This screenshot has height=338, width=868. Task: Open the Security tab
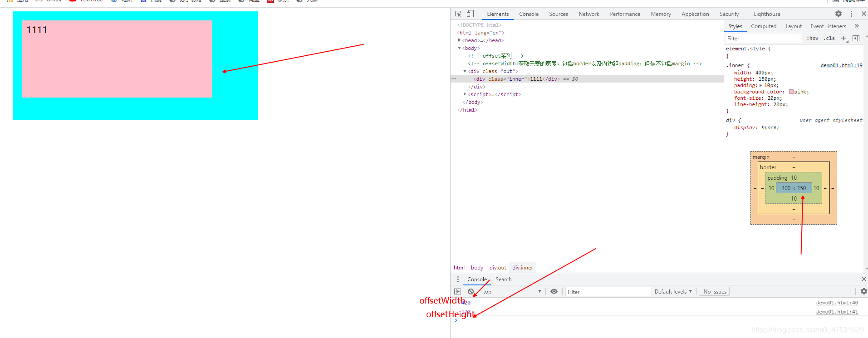[729, 14]
